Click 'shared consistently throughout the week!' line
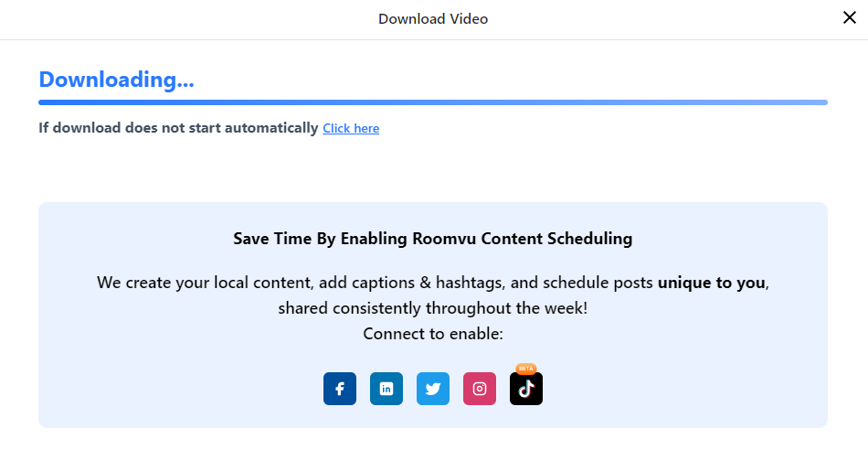868x471 pixels. (x=432, y=308)
